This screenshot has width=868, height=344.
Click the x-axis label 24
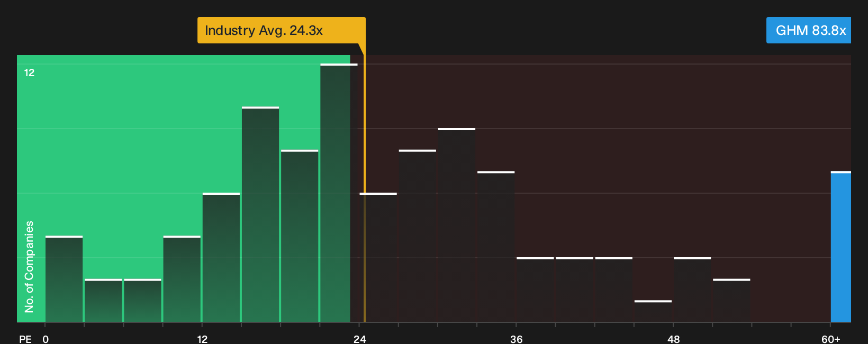pyautogui.click(x=360, y=339)
